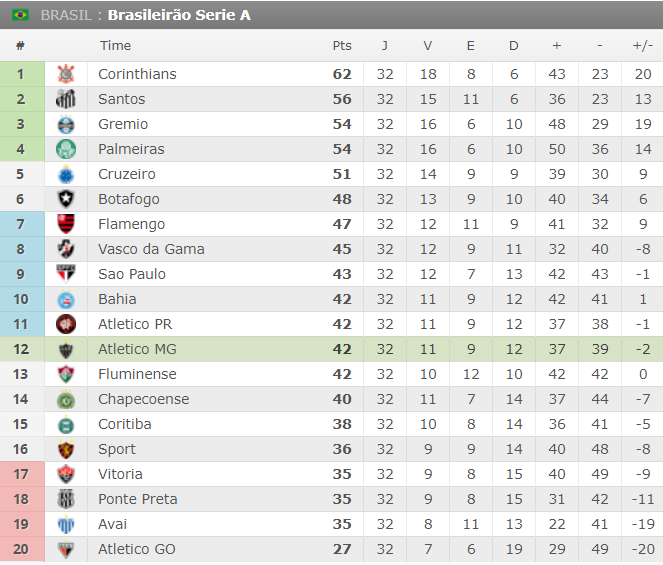Click the Botafogo star shield crest

point(66,199)
